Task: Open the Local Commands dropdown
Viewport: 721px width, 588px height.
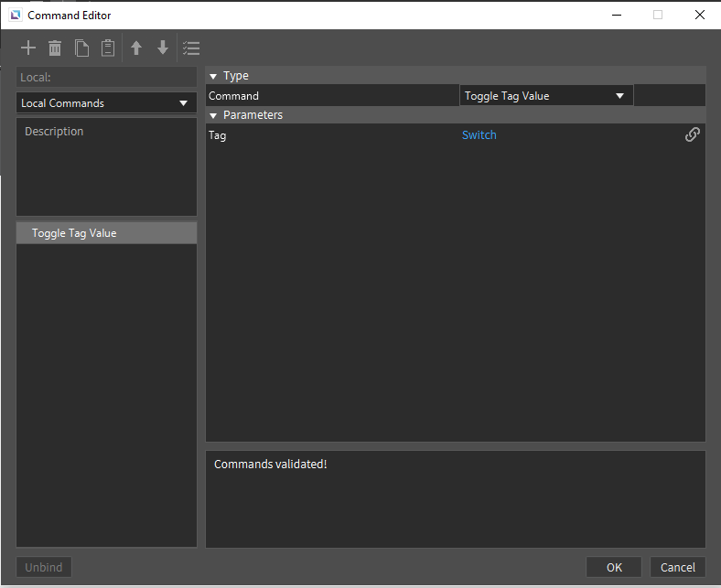Action: (106, 103)
